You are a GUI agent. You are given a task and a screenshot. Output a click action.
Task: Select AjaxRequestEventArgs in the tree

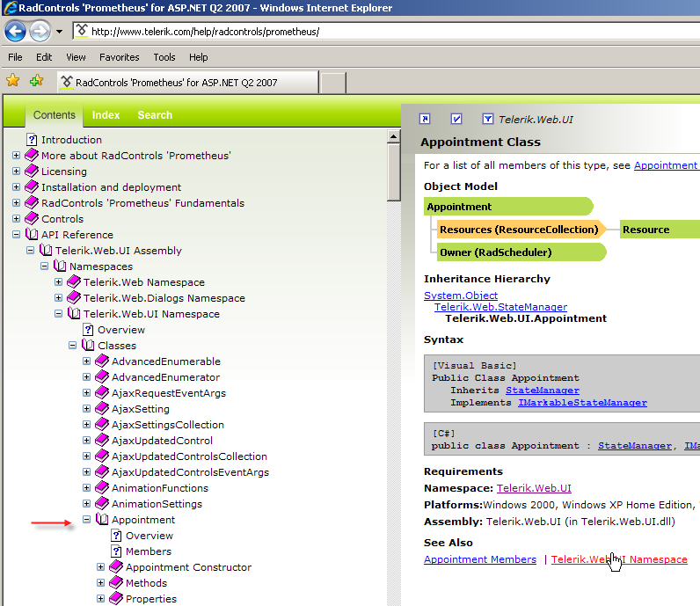point(169,393)
